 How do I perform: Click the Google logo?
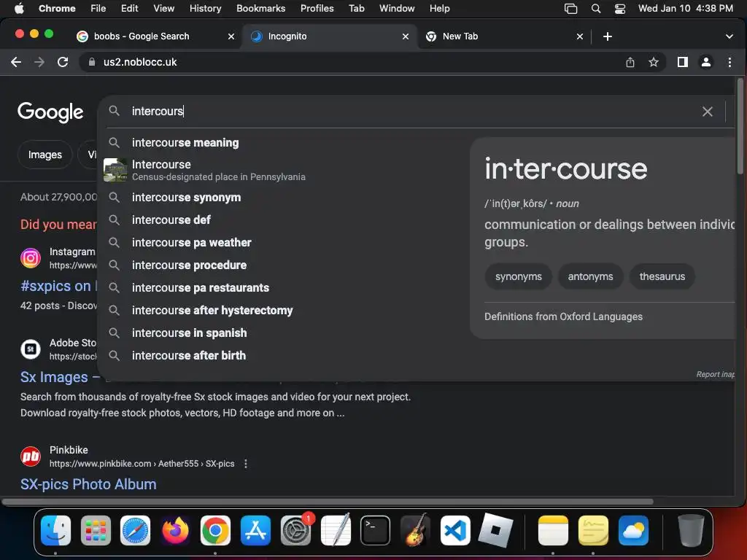point(50,112)
